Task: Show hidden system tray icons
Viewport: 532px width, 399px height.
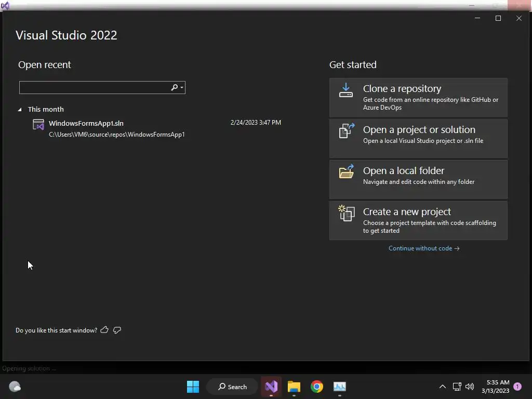Action: tap(443, 387)
